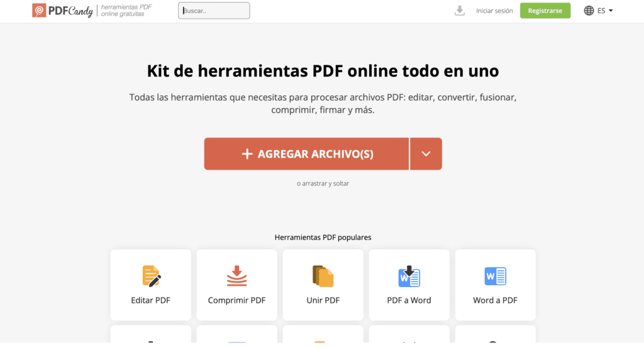
Task: Open the ES language dropdown arrow
Action: (x=611, y=11)
